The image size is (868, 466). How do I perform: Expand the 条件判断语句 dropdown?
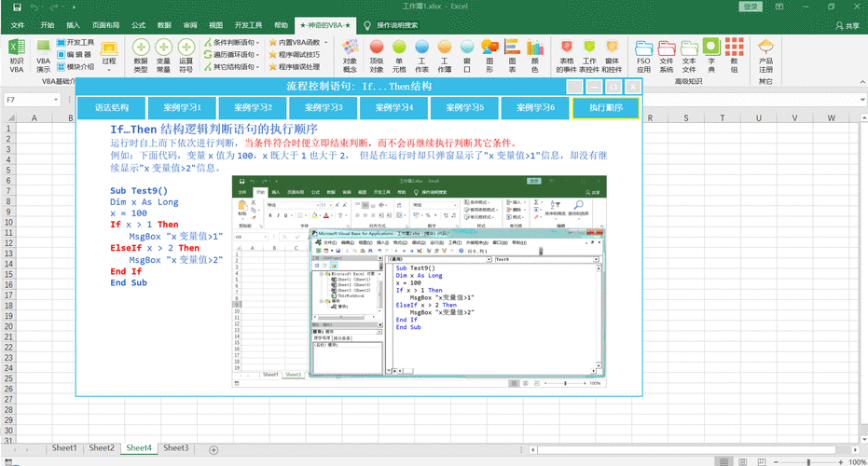pos(231,42)
